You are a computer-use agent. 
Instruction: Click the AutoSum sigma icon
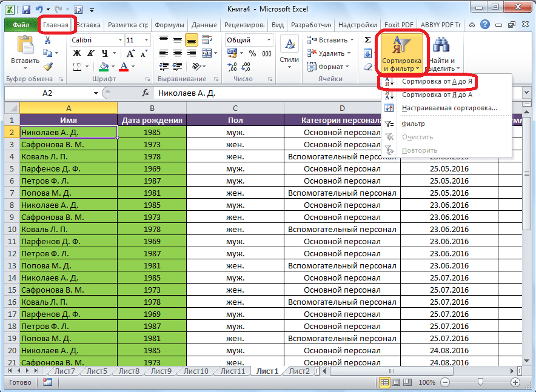pyautogui.click(x=368, y=40)
